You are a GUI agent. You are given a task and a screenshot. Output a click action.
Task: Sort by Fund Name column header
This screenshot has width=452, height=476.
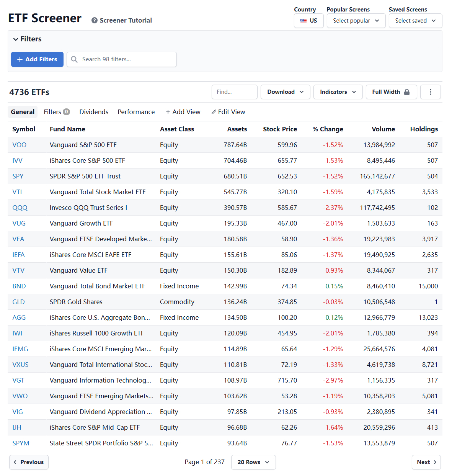[67, 129]
